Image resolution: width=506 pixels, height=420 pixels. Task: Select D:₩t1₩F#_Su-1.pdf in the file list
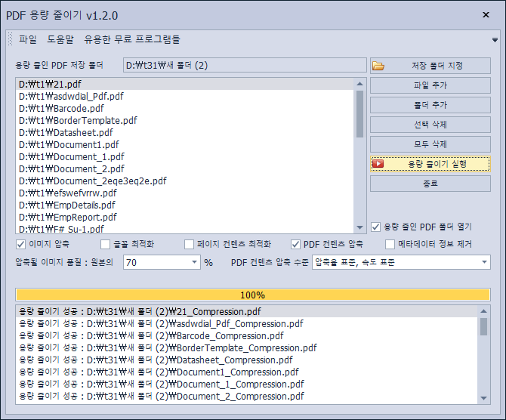pyautogui.click(x=185, y=229)
